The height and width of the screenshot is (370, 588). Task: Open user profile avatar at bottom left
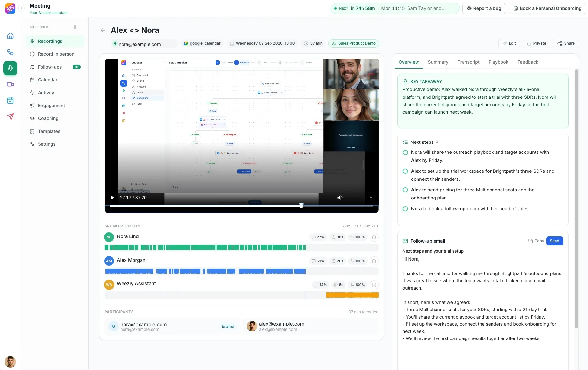tap(10, 362)
